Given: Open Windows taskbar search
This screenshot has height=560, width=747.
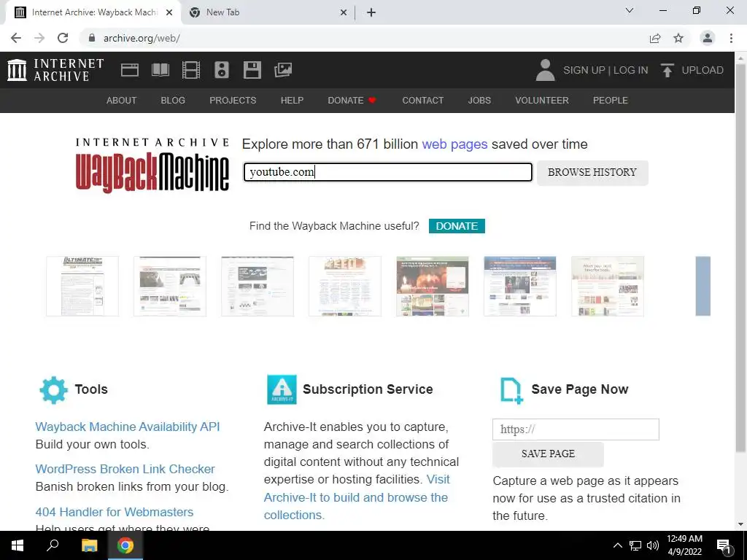Looking at the screenshot, I should pos(53,545).
